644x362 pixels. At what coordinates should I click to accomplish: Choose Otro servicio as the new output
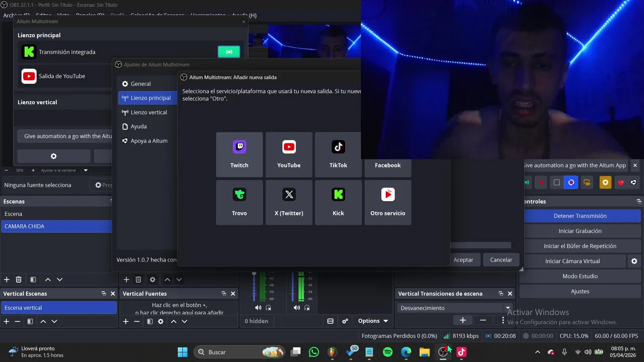387,202
